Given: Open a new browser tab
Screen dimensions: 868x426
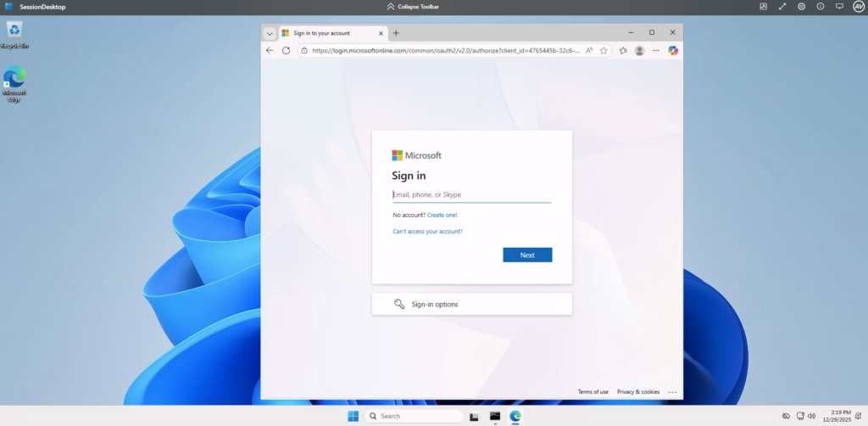Looking at the screenshot, I should tap(396, 33).
